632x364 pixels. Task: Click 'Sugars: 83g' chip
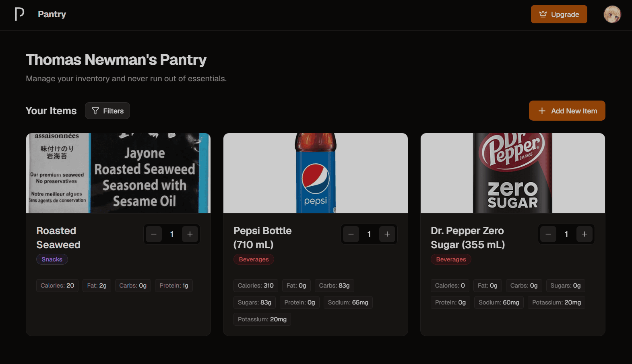pos(254,302)
